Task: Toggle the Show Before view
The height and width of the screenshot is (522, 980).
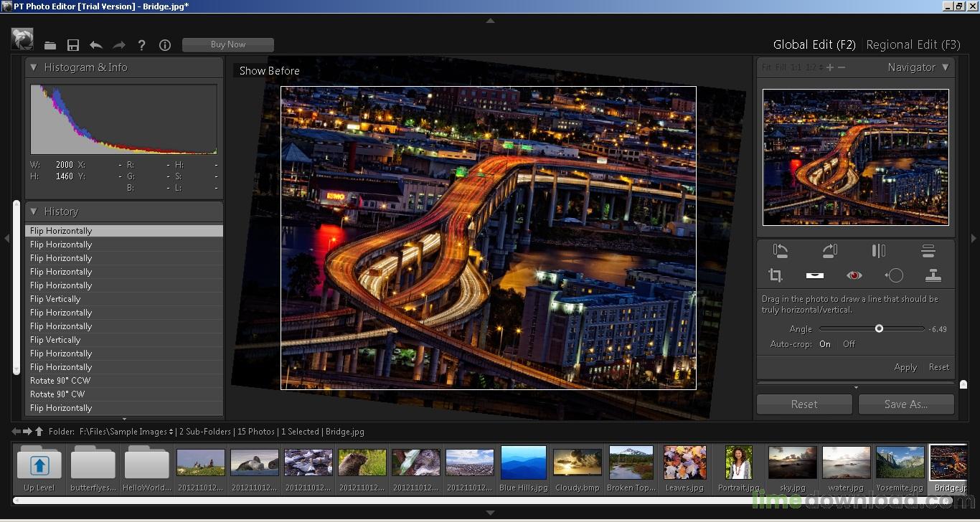Action: click(269, 71)
